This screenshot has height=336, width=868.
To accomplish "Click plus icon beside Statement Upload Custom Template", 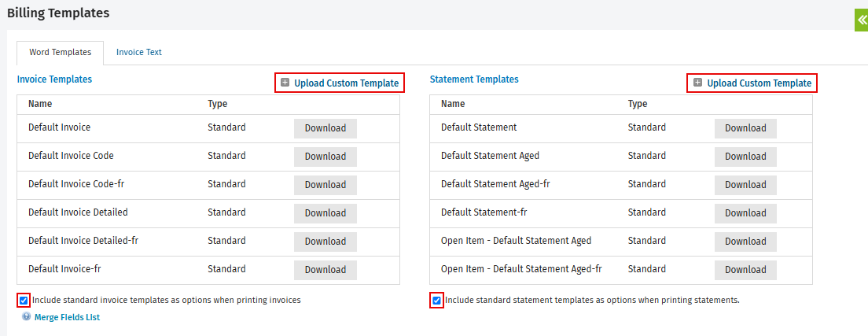I will [697, 83].
